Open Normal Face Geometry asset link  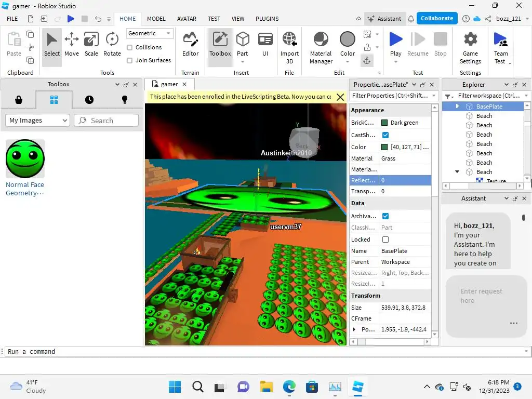coord(25,189)
